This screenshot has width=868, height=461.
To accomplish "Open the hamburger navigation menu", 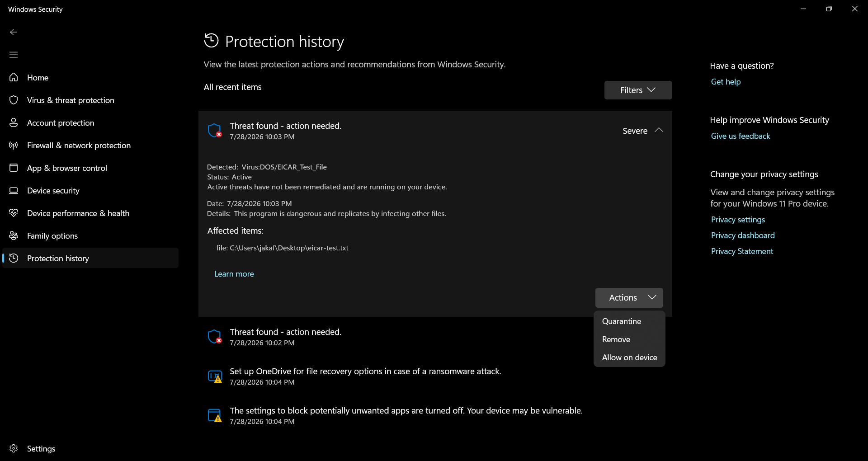I will [14, 55].
